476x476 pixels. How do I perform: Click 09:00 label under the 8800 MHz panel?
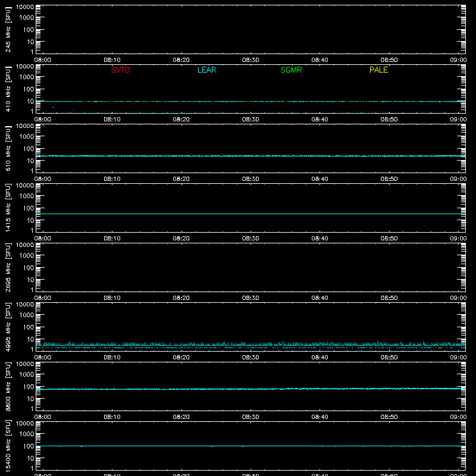458,417
